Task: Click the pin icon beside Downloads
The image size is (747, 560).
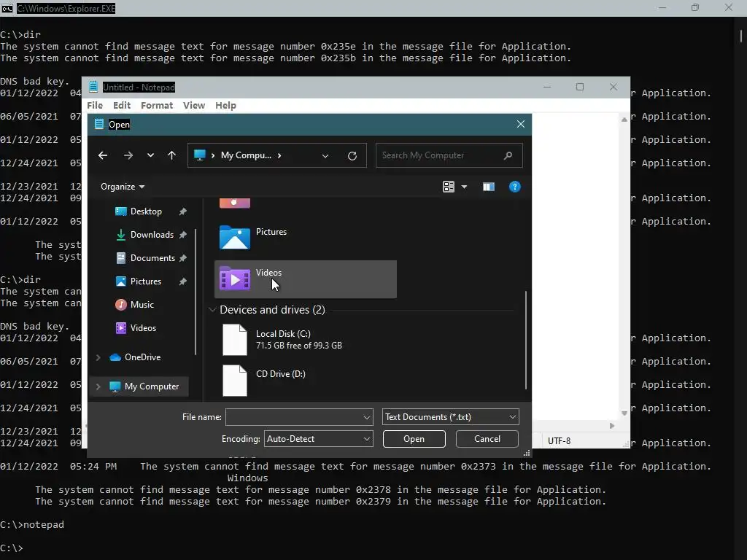Action: coord(183,235)
